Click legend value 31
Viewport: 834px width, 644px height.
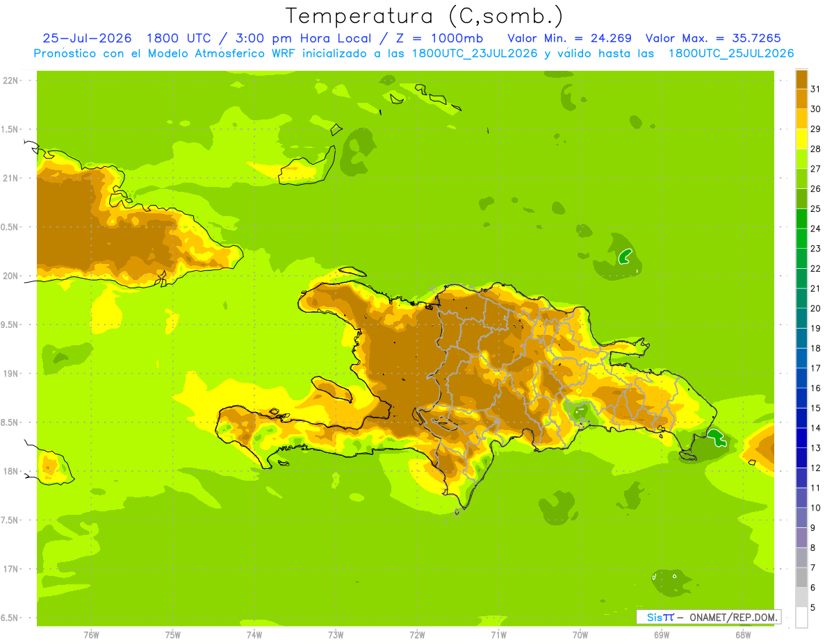816,89
